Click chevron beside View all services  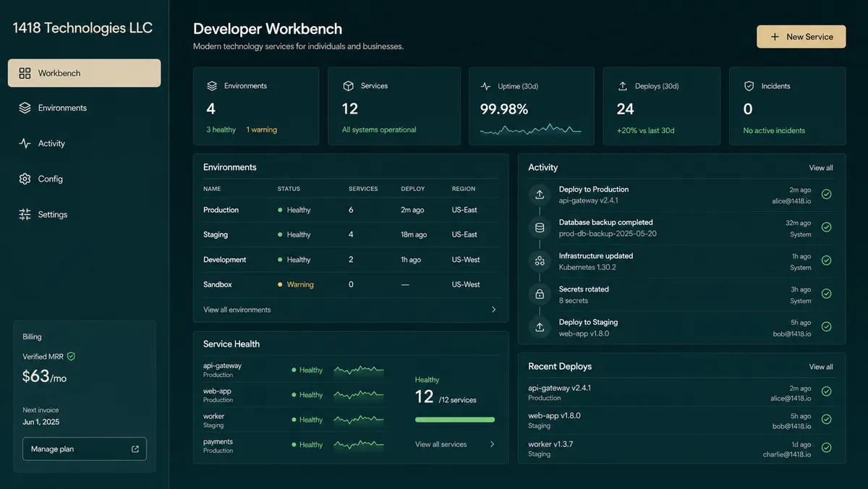(493, 444)
